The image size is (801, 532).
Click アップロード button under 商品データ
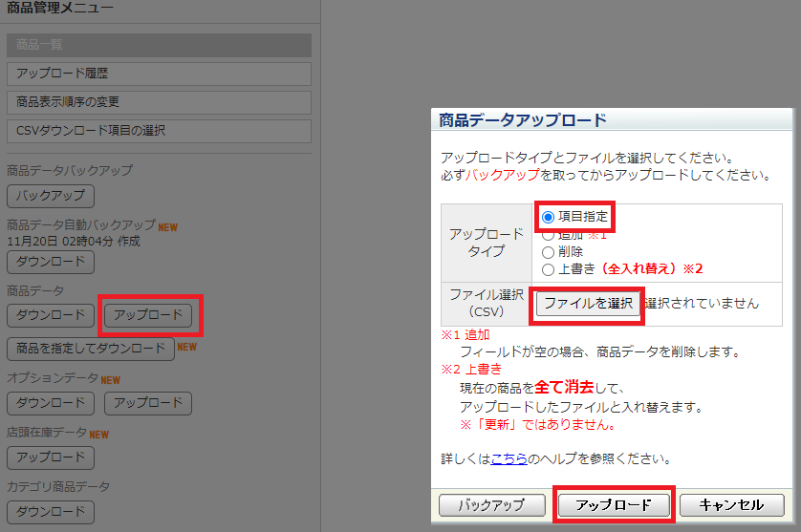coord(148,315)
